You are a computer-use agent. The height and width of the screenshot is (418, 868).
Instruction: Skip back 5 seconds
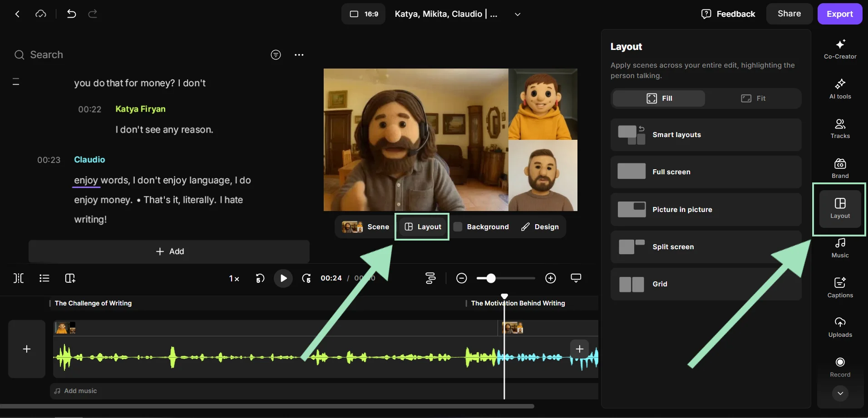tap(260, 278)
